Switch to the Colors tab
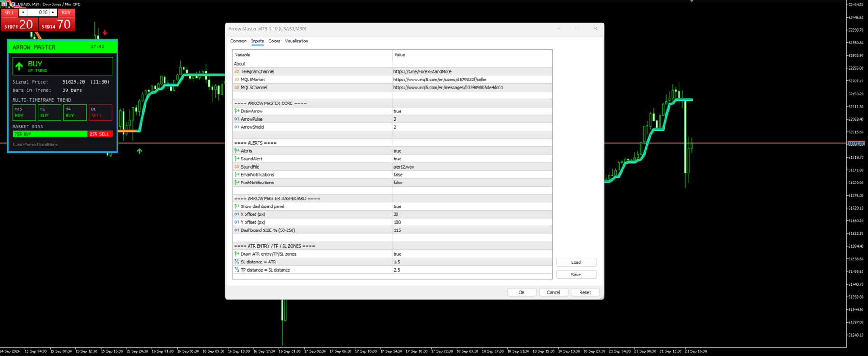Viewport: 868px width, 356px height. point(274,41)
